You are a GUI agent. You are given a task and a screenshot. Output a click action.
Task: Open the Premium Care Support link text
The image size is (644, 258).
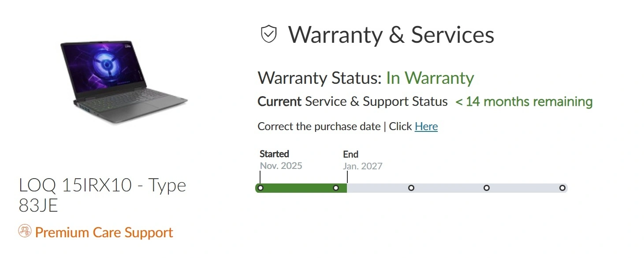(x=104, y=232)
